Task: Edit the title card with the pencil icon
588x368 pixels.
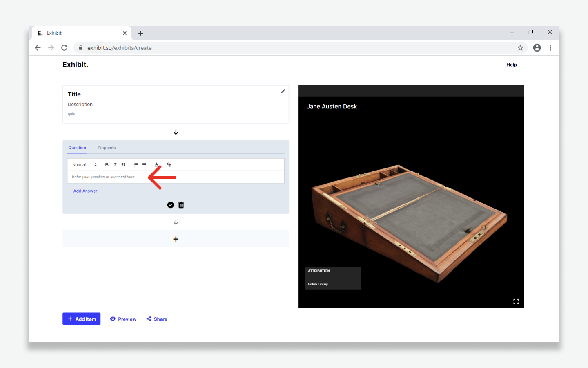Action: tap(283, 91)
